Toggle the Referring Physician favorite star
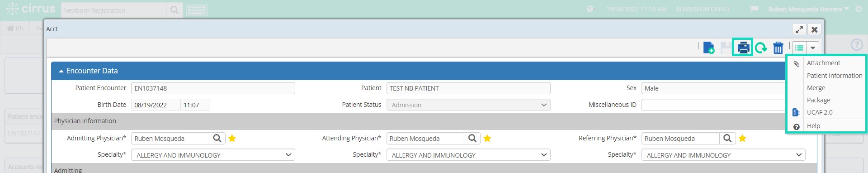This screenshot has width=868, height=173. 742,138
